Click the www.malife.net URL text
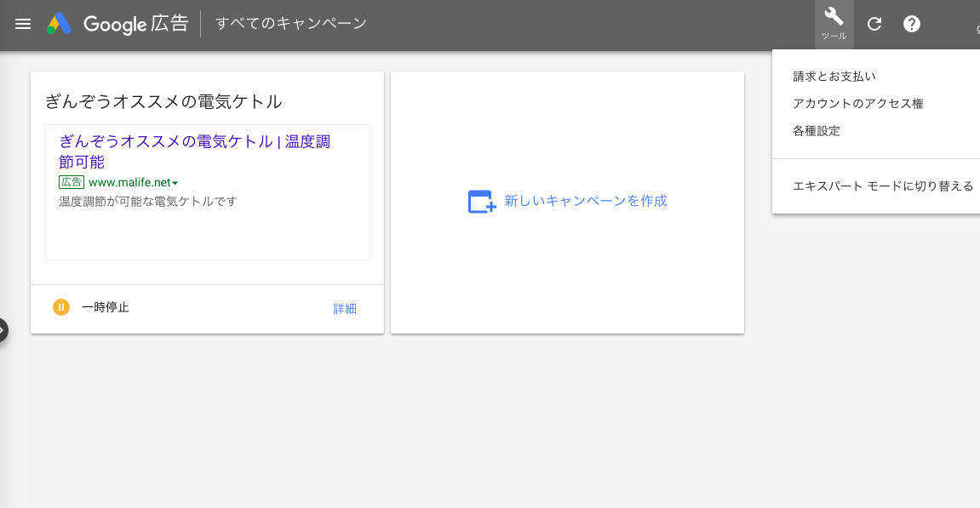The height and width of the screenshot is (508, 980). tap(129, 182)
